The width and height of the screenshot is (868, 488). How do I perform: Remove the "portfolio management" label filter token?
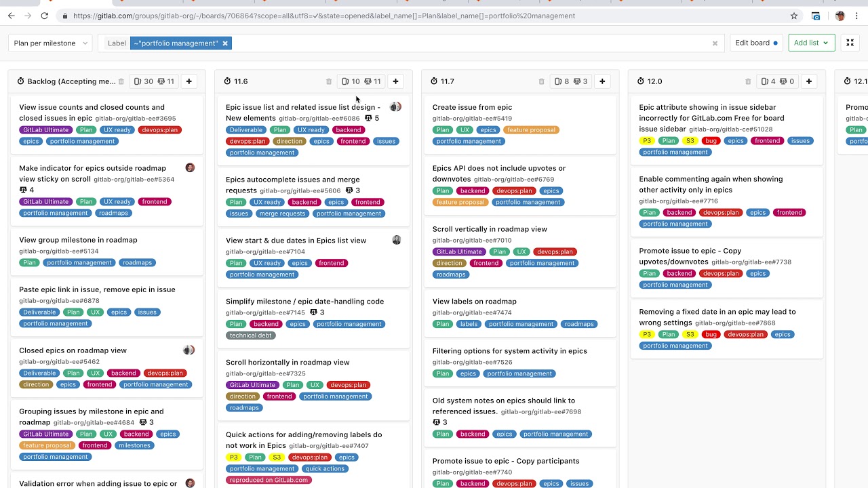[225, 43]
